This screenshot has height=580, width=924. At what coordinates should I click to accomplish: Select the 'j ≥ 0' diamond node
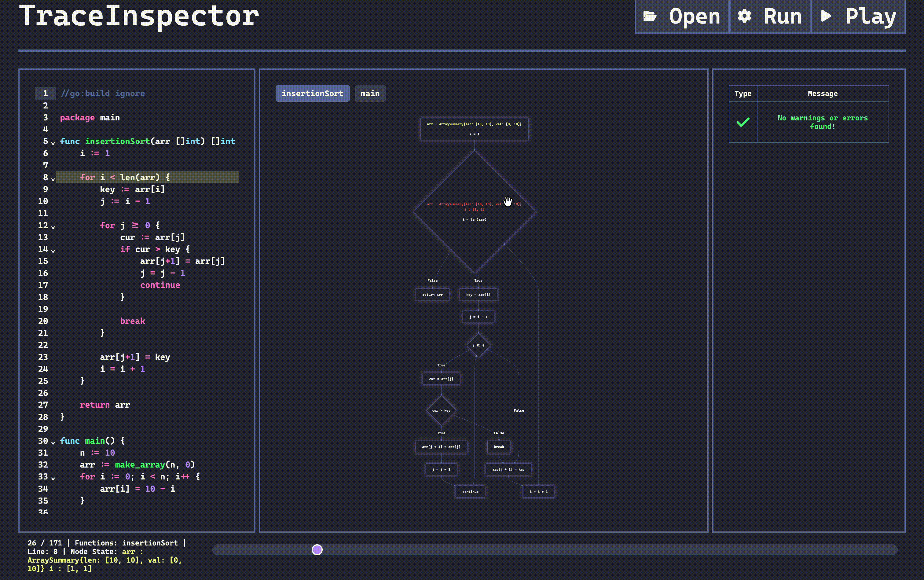[478, 345]
